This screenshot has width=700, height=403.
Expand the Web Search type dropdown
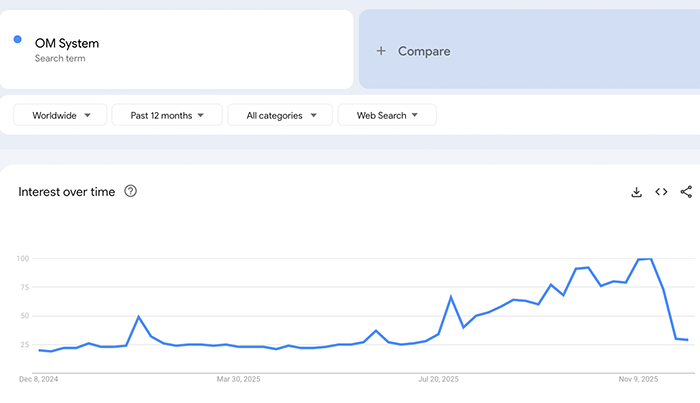pos(386,116)
